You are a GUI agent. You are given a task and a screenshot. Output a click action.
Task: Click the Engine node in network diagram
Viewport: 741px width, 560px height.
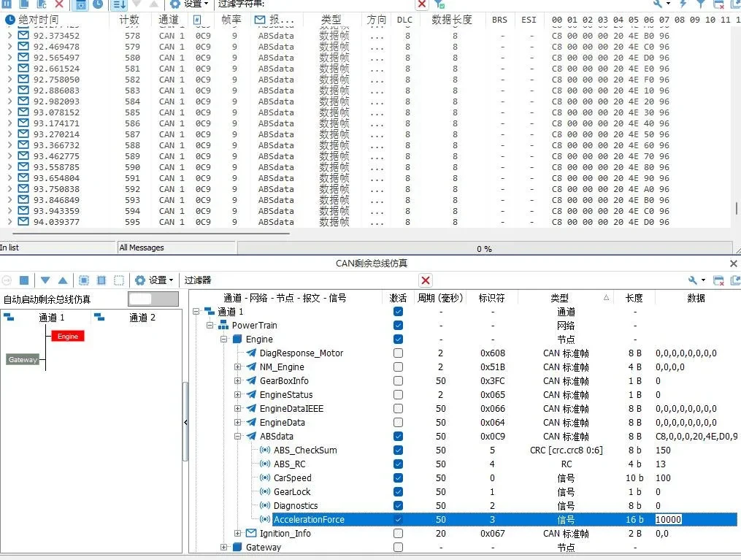68,336
